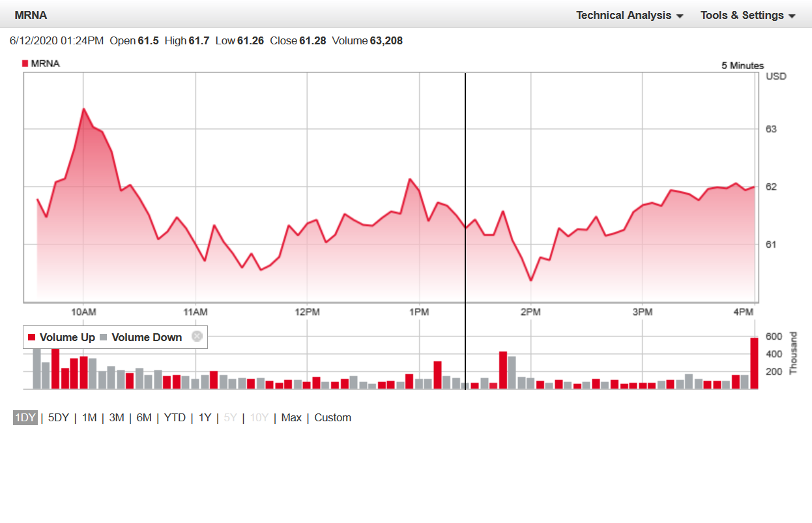Open the Custom date range option
The width and height of the screenshot is (812, 523).
point(332,418)
